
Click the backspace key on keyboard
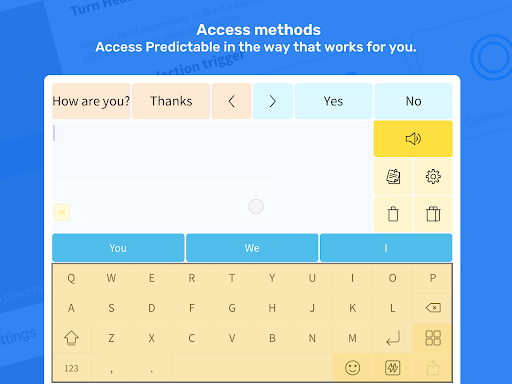[x=433, y=308]
